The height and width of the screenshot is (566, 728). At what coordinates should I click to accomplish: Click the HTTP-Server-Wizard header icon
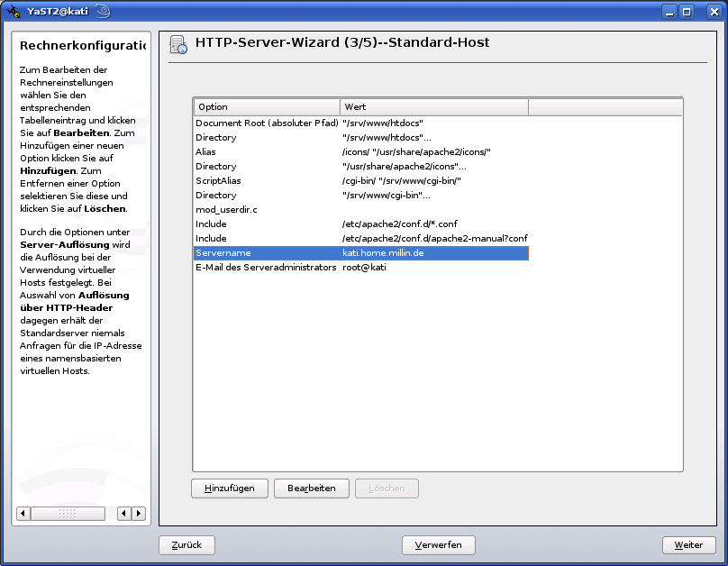tap(178, 45)
